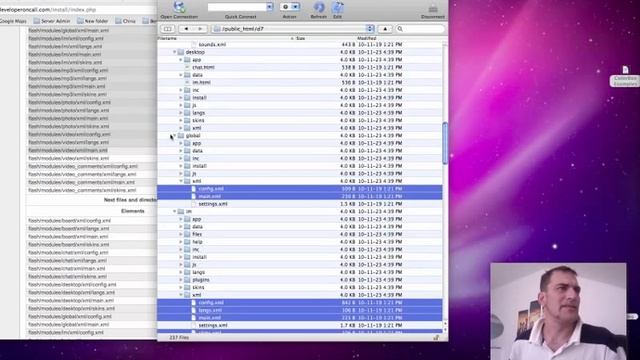This screenshot has height=360, width=640.
Task: Select config.xml under global xml folder
Action: 300,189
